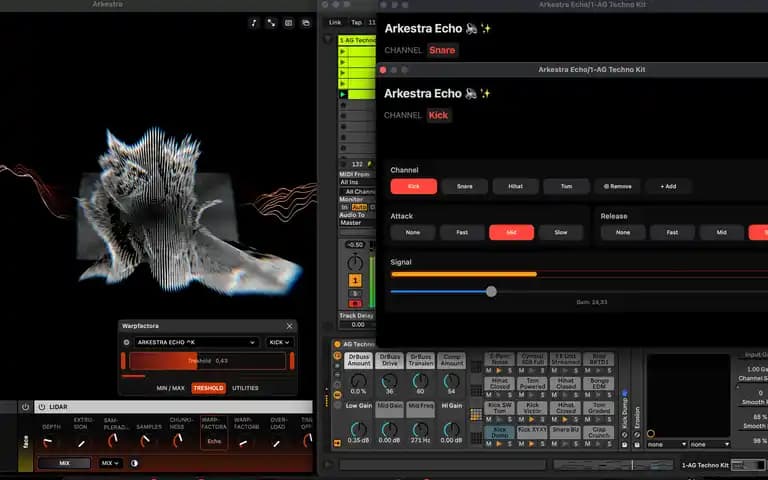Mute the Kick Dump pad
This screenshot has height=480, width=768.
[x=489, y=444]
